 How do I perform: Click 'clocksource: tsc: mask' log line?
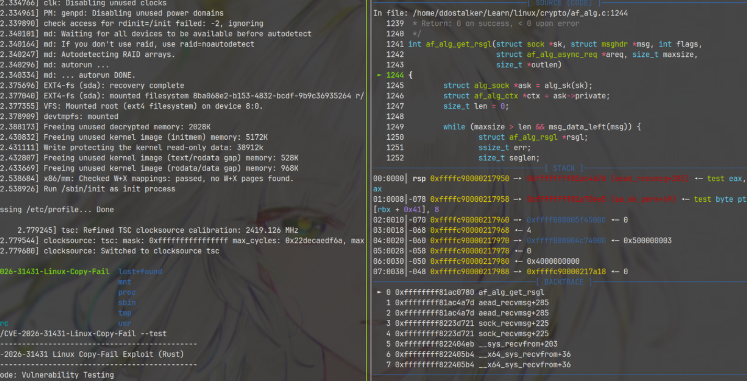(x=182, y=241)
